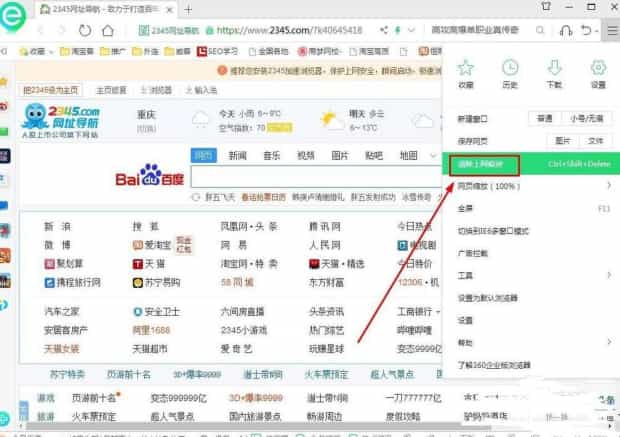Click the address bar URL
Viewport: 620px width, 437px height.
289,30
